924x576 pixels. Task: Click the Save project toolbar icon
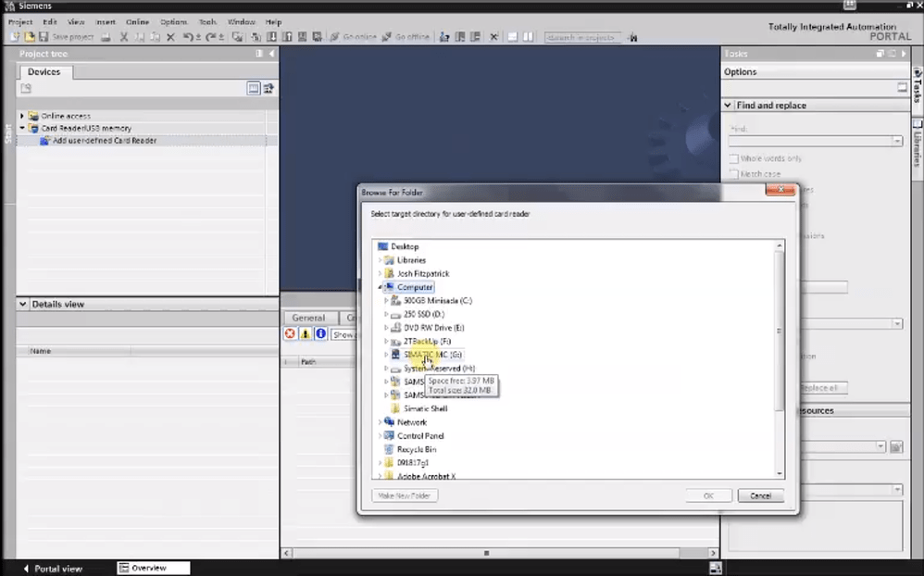click(x=42, y=37)
